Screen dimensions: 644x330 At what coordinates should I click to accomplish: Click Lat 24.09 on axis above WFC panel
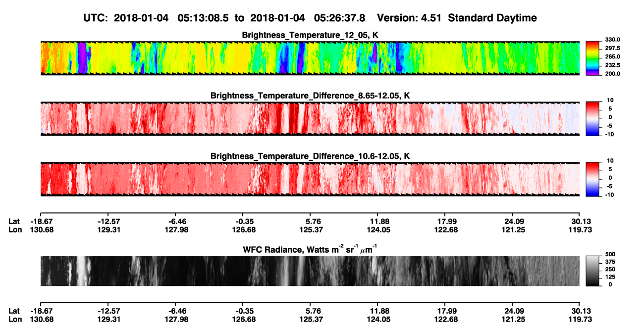(x=512, y=221)
